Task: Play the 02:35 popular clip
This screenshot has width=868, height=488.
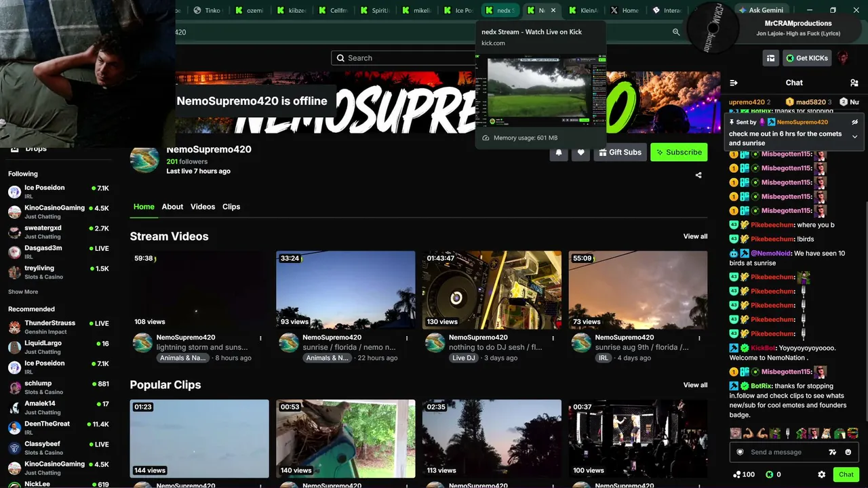Action: click(x=492, y=439)
